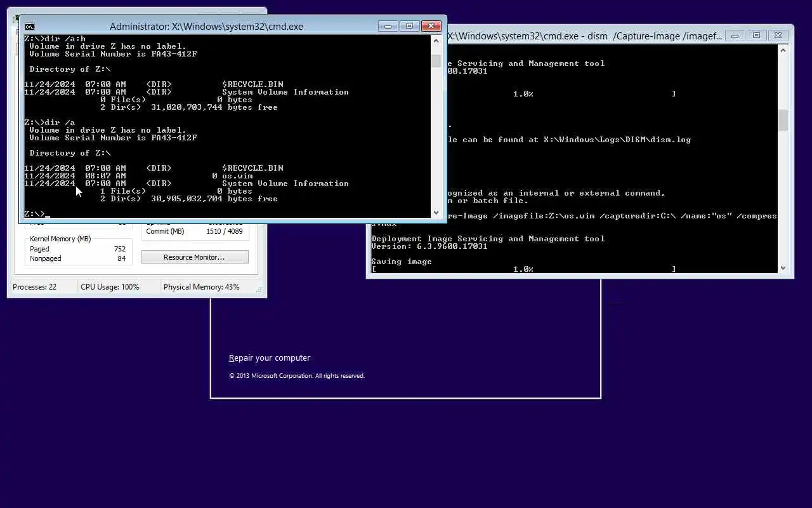Click the Physical Memory: 43% status entry
This screenshot has width=812, height=508.
point(202,287)
